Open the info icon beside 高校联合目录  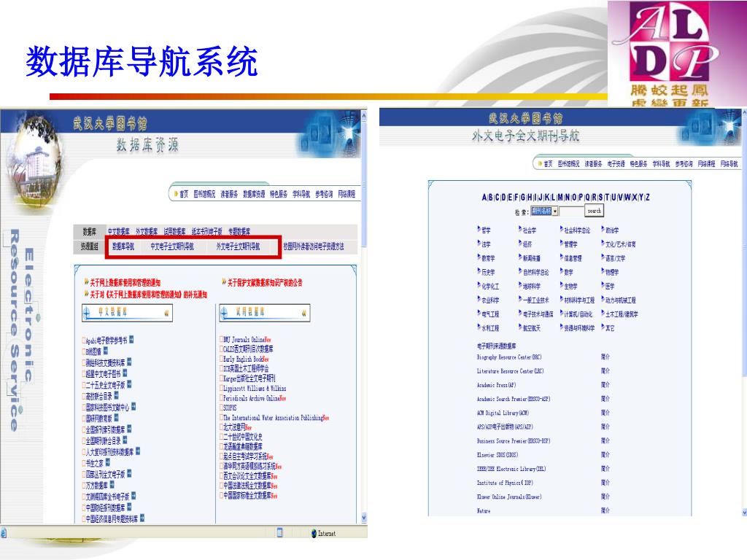click(x=116, y=396)
